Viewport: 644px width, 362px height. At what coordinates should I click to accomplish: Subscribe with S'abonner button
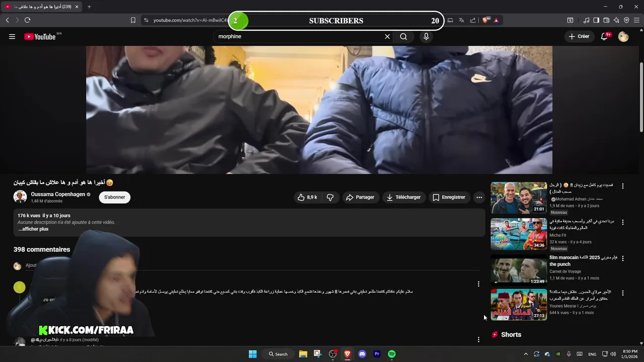click(x=115, y=197)
